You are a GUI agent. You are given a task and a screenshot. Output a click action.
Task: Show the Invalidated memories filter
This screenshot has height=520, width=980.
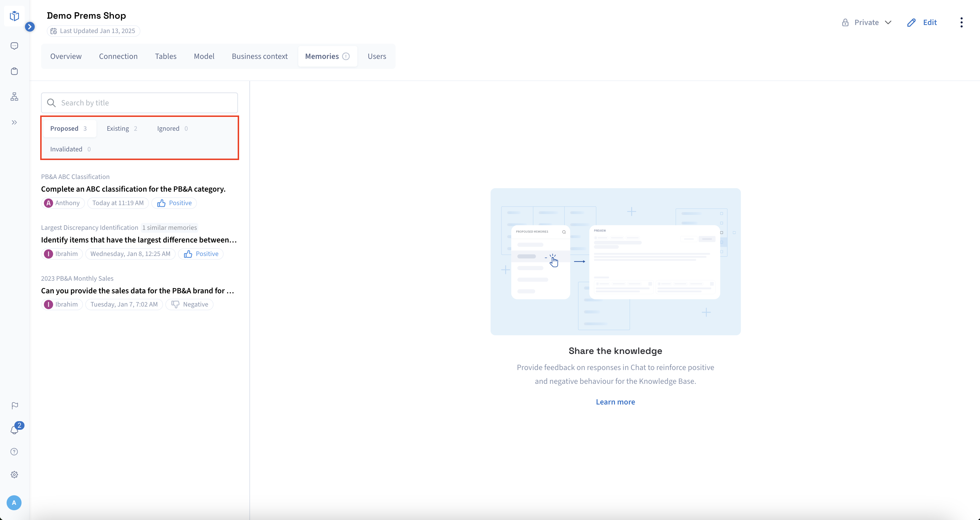click(70, 149)
